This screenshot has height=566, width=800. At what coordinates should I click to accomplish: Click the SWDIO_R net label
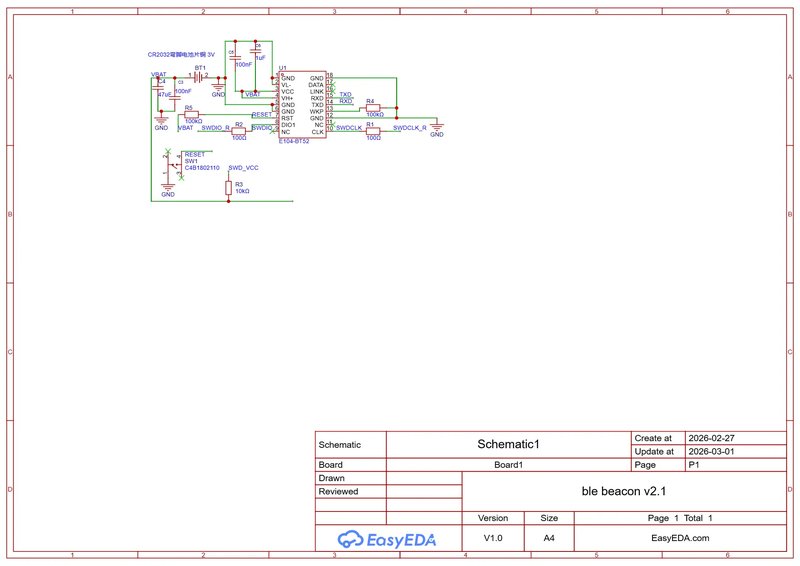point(215,128)
